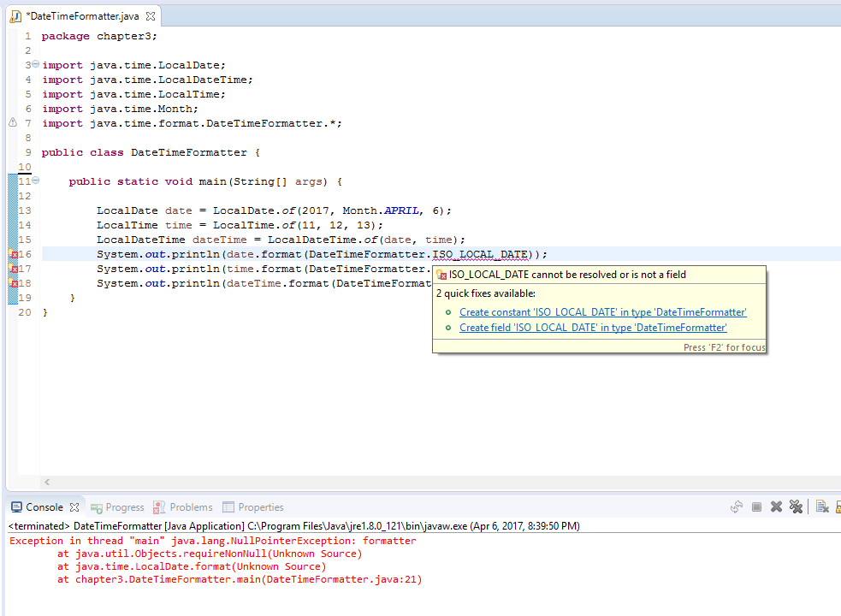This screenshot has width=841, height=616.
Task: Click 'package chapter3;' on line 1
Action: coord(99,36)
